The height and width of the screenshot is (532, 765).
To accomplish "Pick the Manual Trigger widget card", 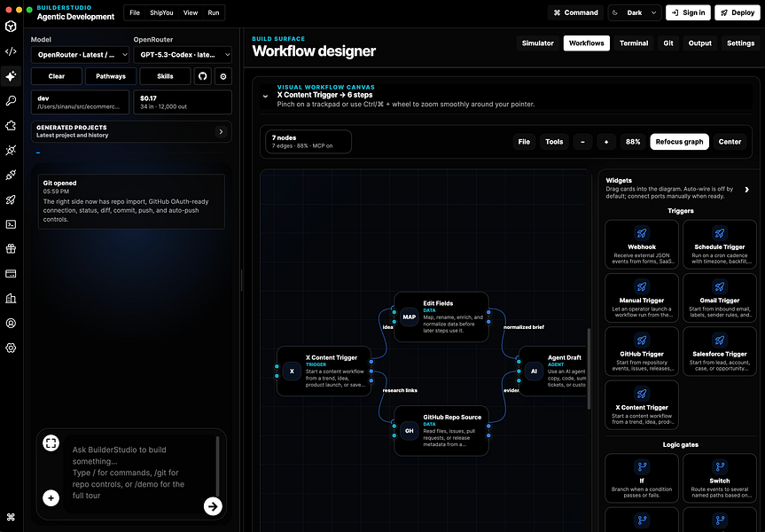I will point(642,298).
